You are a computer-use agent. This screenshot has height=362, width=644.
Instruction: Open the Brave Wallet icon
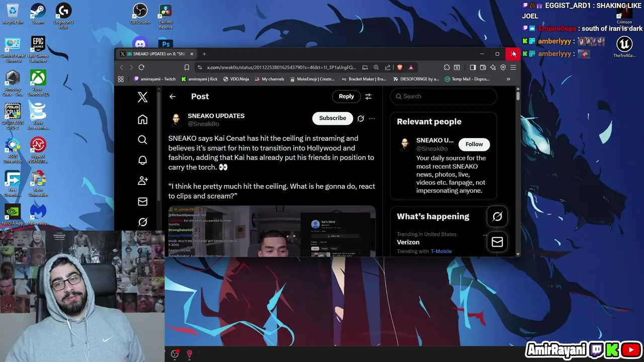coord(483,67)
